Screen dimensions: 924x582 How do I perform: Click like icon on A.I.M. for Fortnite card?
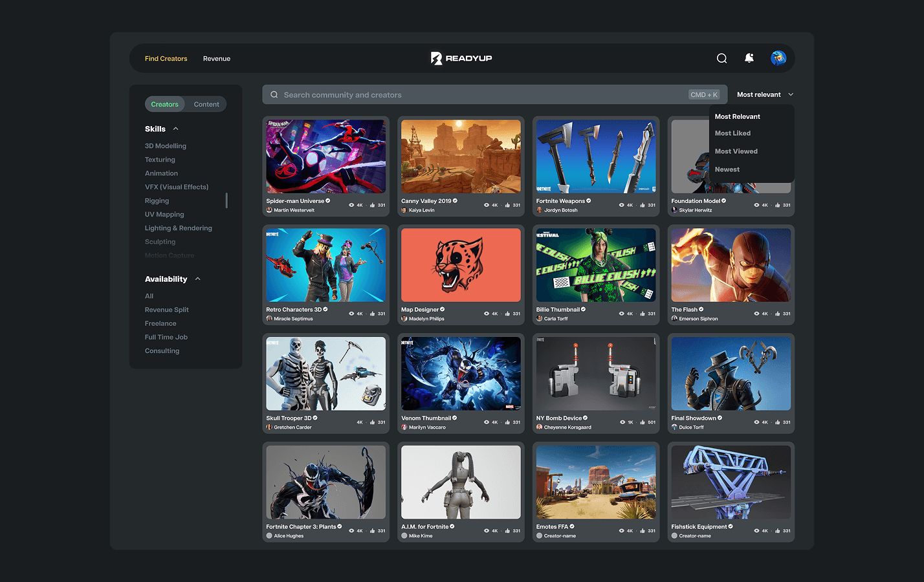(x=508, y=531)
